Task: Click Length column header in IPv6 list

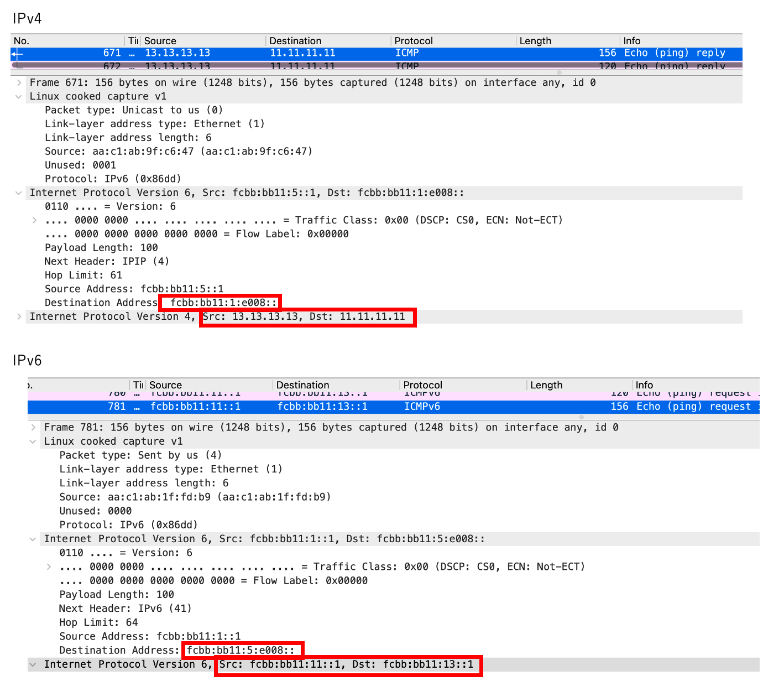Action: click(579, 385)
